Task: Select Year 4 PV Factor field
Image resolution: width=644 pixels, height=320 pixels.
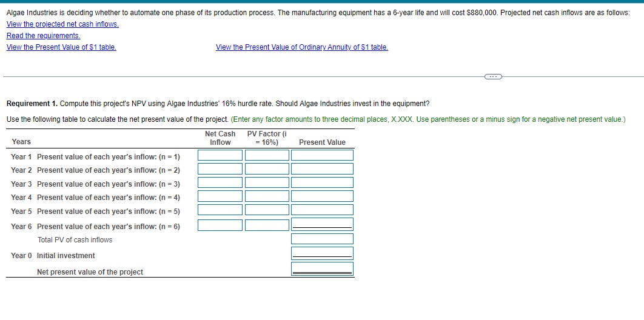Action: coord(267,196)
